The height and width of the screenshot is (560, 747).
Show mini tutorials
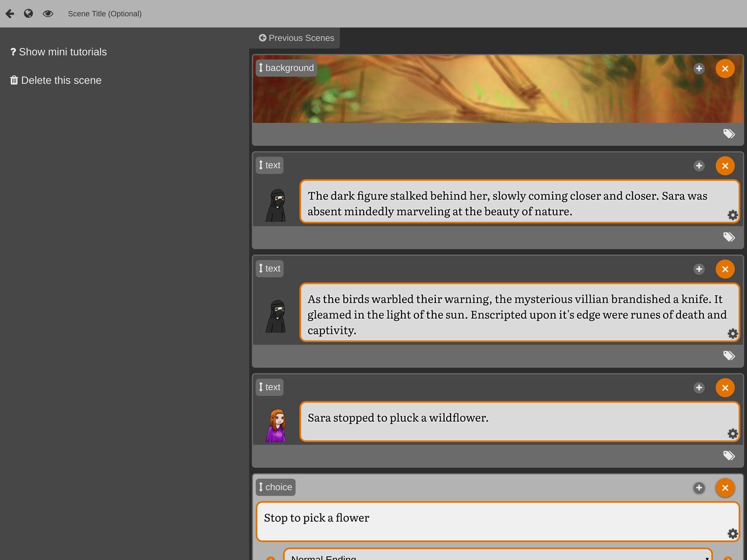pos(58,52)
